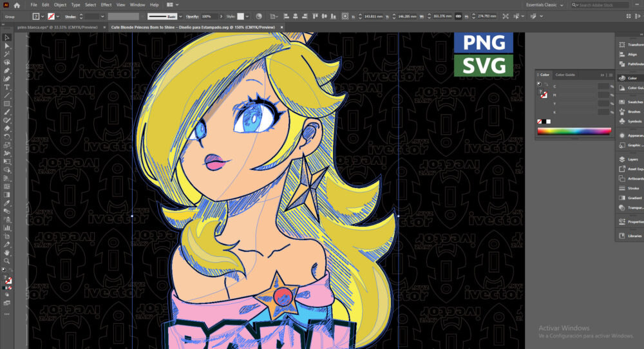Open the Brushes panel icon
The image size is (644, 349).
click(x=622, y=111)
